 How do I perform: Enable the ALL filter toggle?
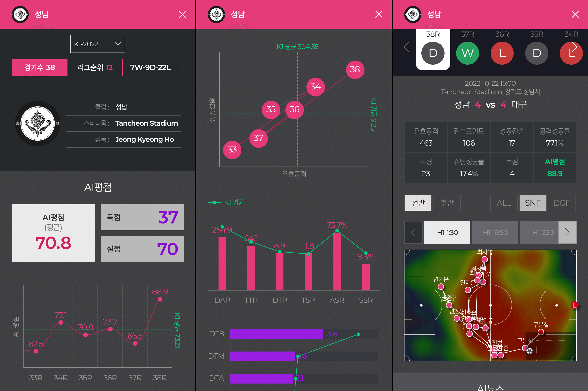coord(504,203)
